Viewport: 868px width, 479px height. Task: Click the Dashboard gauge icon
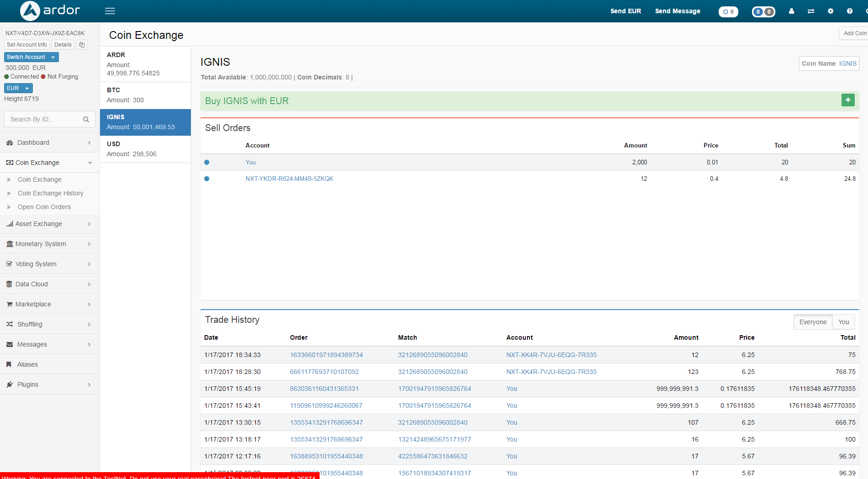[x=10, y=142]
